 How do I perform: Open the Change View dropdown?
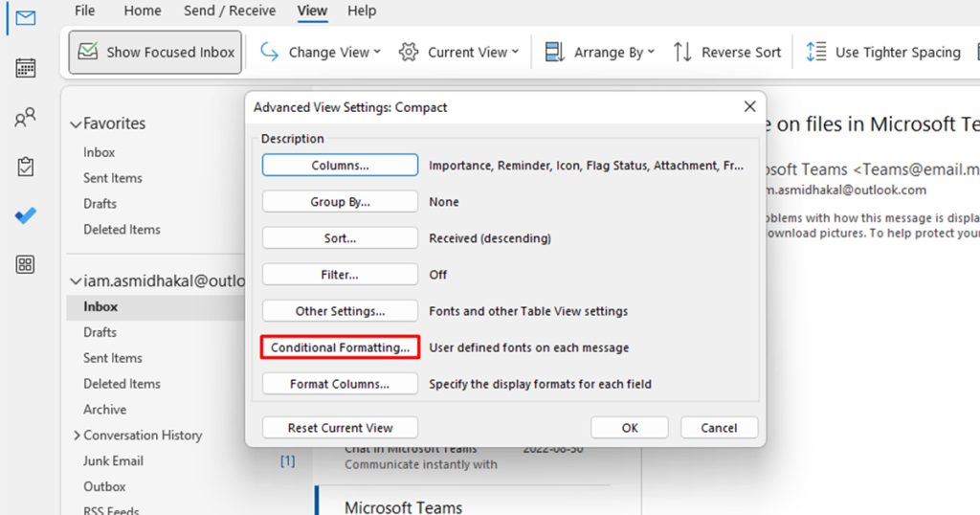321,53
